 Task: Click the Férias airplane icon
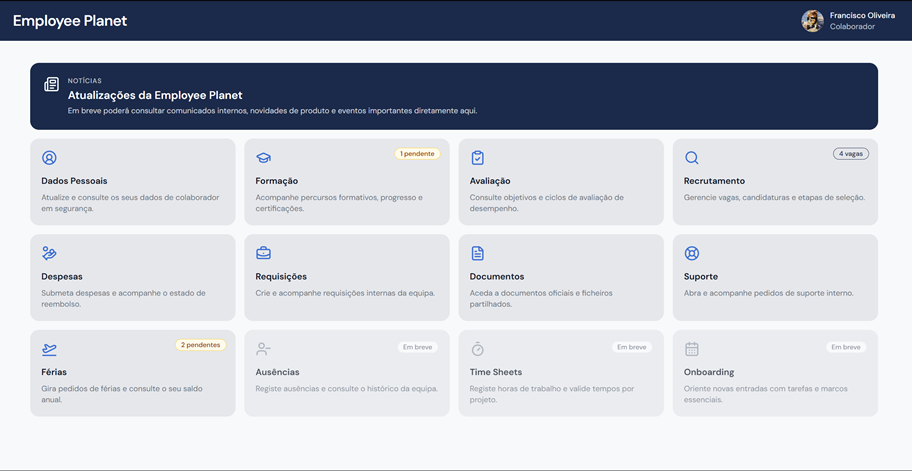(49, 349)
